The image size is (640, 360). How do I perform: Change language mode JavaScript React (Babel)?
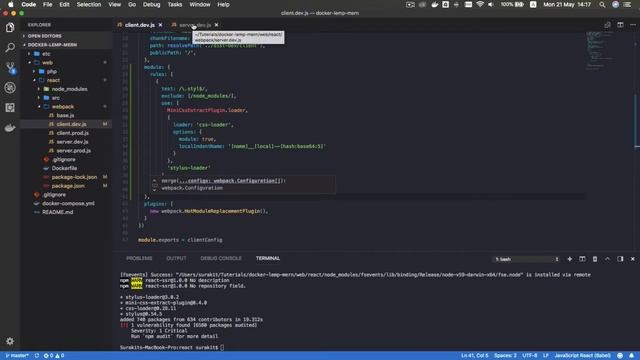pos(582,356)
